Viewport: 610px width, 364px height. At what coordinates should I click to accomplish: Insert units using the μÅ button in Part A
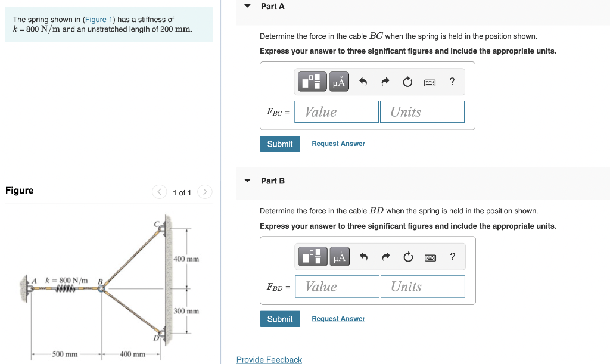338,82
